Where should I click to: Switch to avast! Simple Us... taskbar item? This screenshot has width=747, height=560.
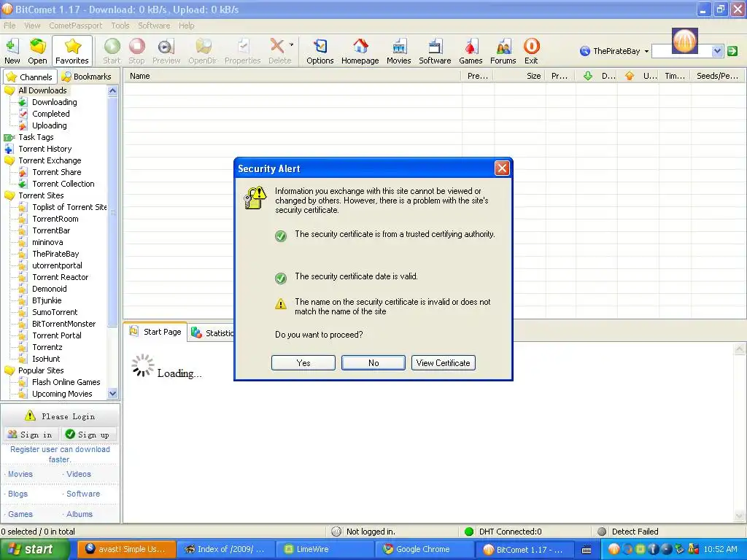click(x=126, y=550)
